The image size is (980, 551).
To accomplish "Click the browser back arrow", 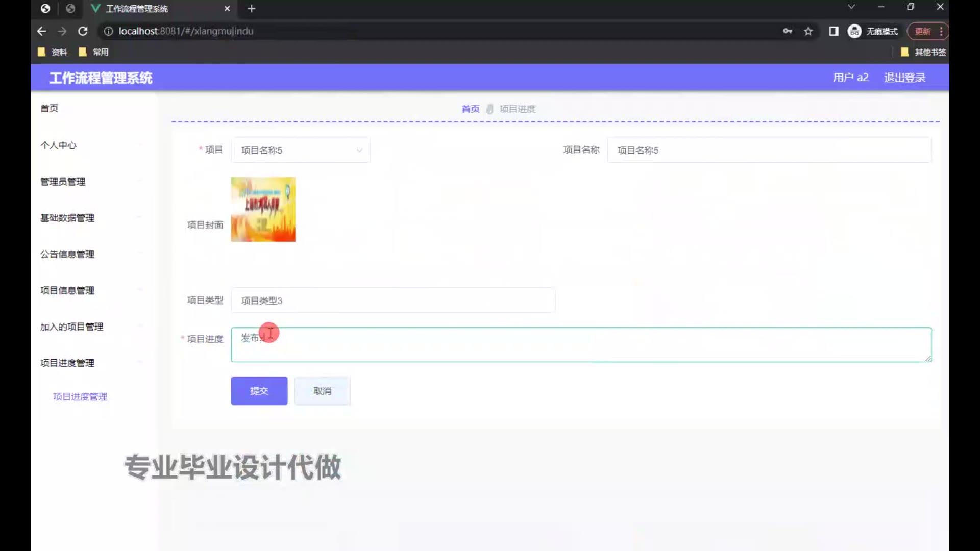I will pyautogui.click(x=41, y=31).
